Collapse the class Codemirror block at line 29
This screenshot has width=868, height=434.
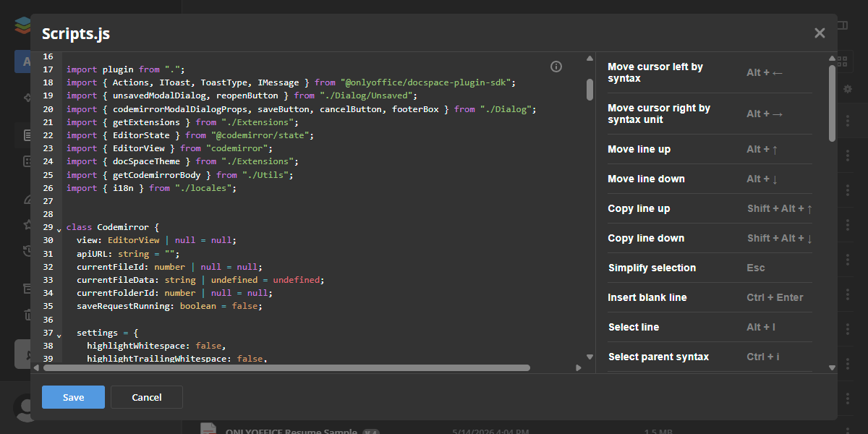[x=59, y=229]
